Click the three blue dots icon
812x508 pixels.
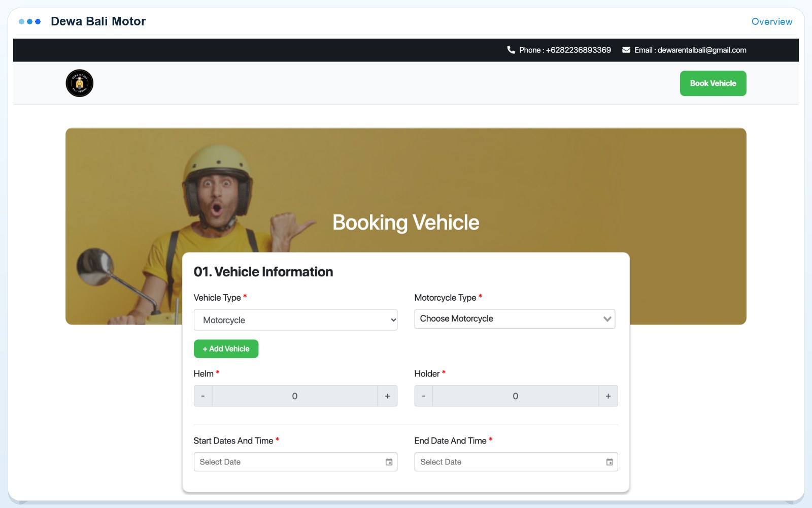pyautogui.click(x=29, y=21)
